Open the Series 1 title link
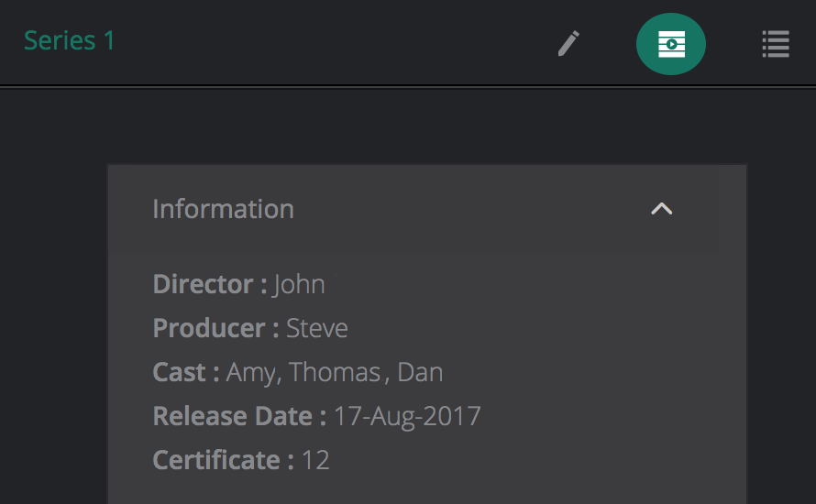Viewport: 816px width, 504px height. [70, 40]
